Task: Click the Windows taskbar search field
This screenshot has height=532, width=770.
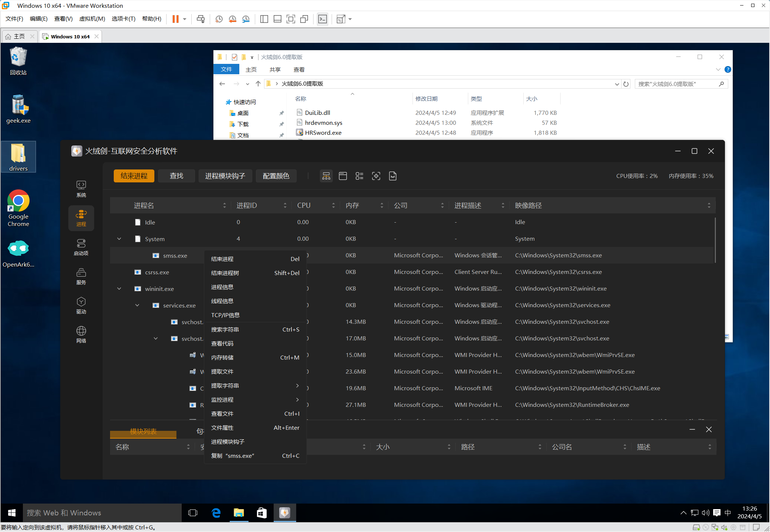Action: [x=102, y=513]
